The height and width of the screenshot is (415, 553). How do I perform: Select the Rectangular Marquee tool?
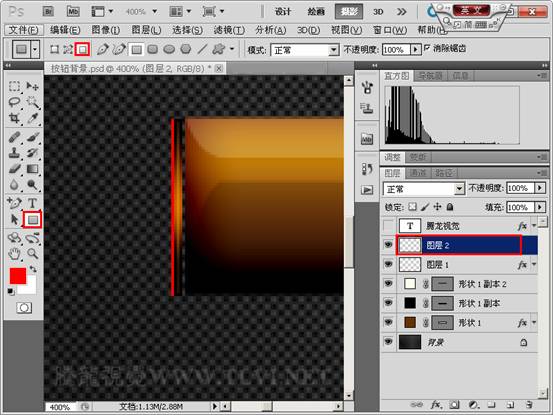pos(14,86)
